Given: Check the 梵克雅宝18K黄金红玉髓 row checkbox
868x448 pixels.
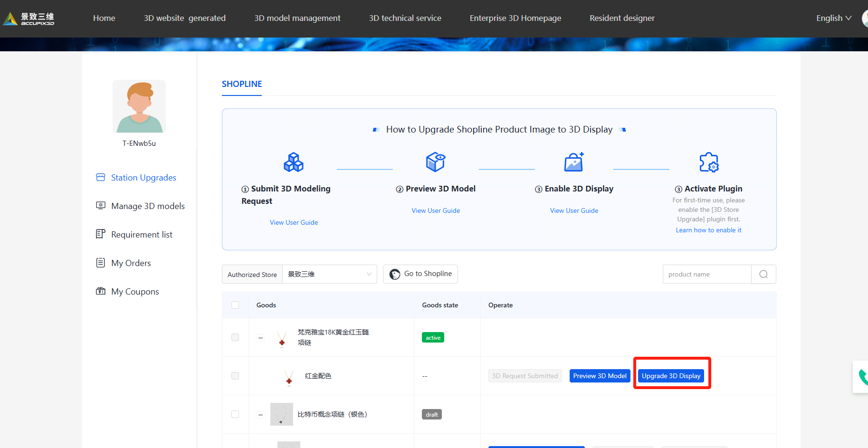Looking at the screenshot, I should pyautogui.click(x=235, y=337).
